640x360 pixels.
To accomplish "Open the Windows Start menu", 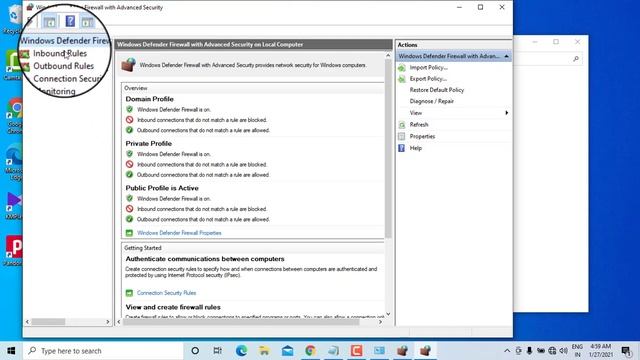I will pos(11,351).
